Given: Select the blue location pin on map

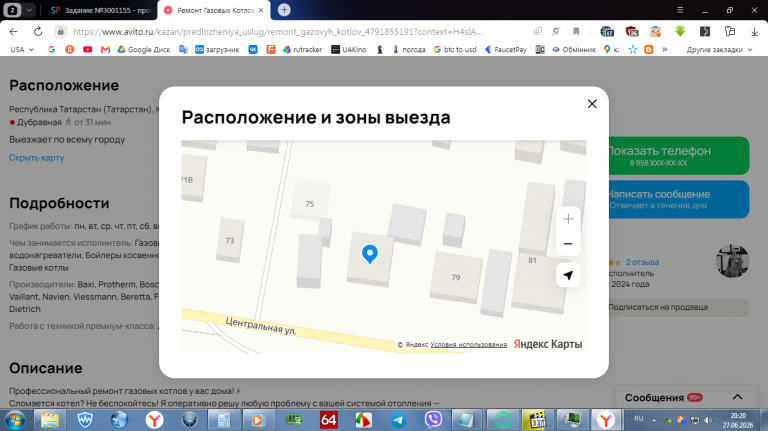Looking at the screenshot, I should tap(370, 255).
